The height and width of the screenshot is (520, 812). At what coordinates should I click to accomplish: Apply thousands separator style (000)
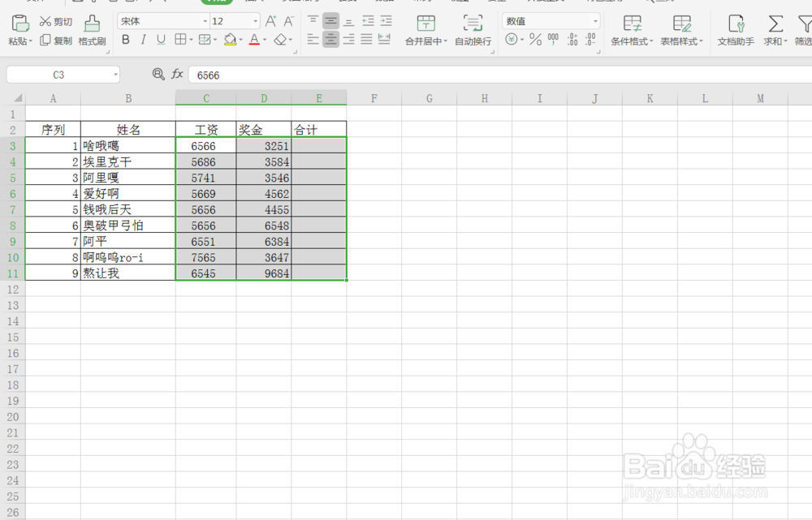[553, 39]
